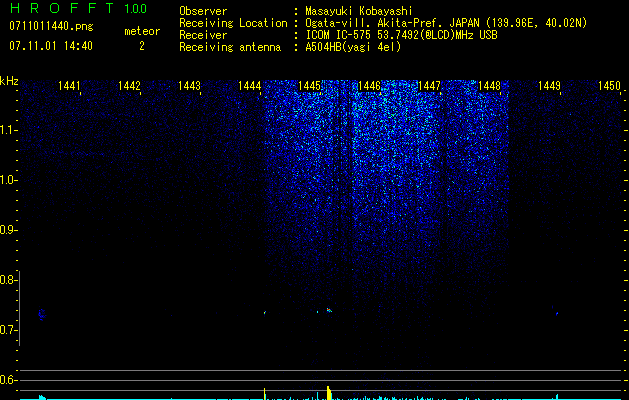Click the Receiving antenna label
This screenshot has height=400, width=629.
230,47
